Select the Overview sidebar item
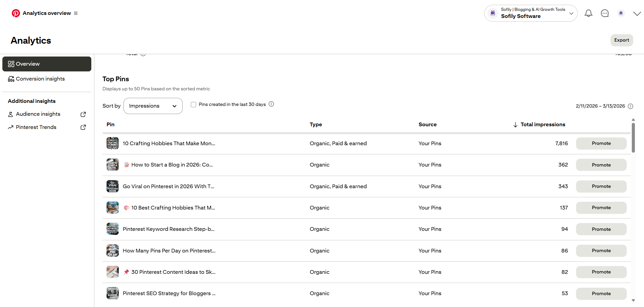Image resolution: width=644 pixels, height=307 pixels. pyautogui.click(x=47, y=64)
